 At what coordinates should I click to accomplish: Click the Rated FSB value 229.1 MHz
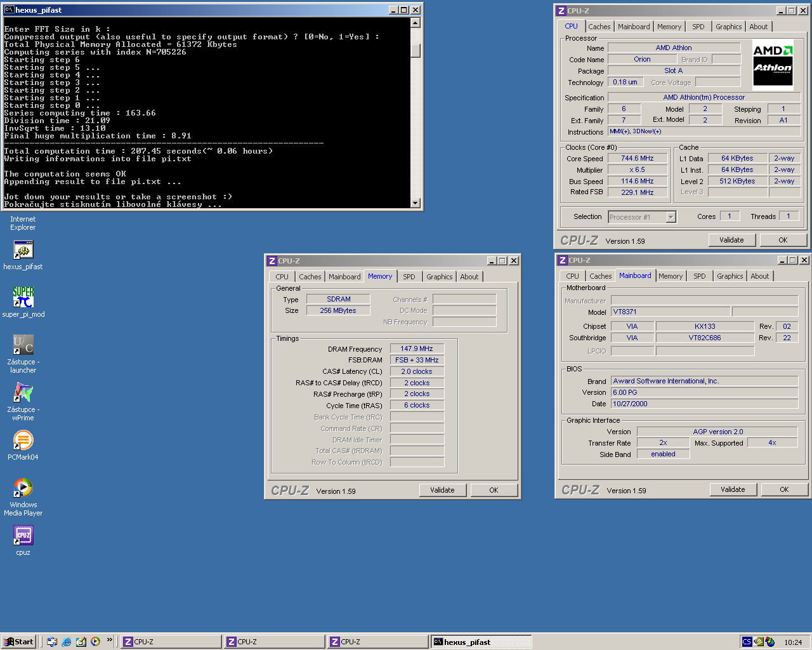(x=637, y=192)
